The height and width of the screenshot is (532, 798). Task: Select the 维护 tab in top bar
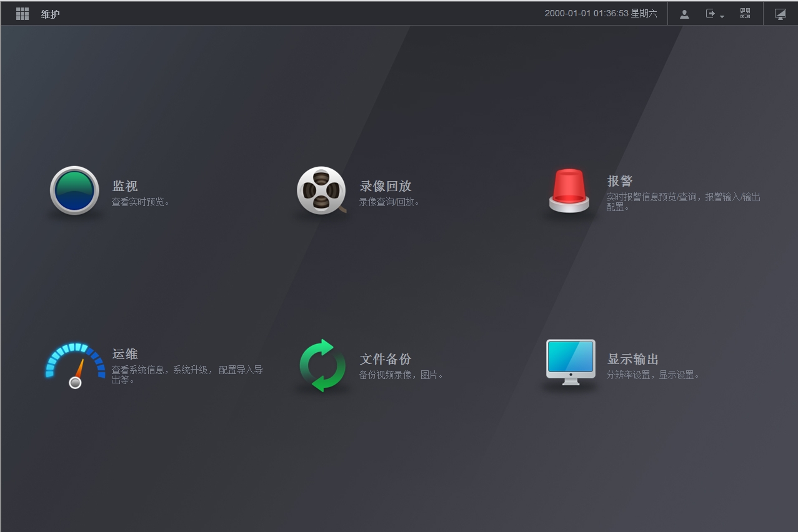click(x=51, y=14)
